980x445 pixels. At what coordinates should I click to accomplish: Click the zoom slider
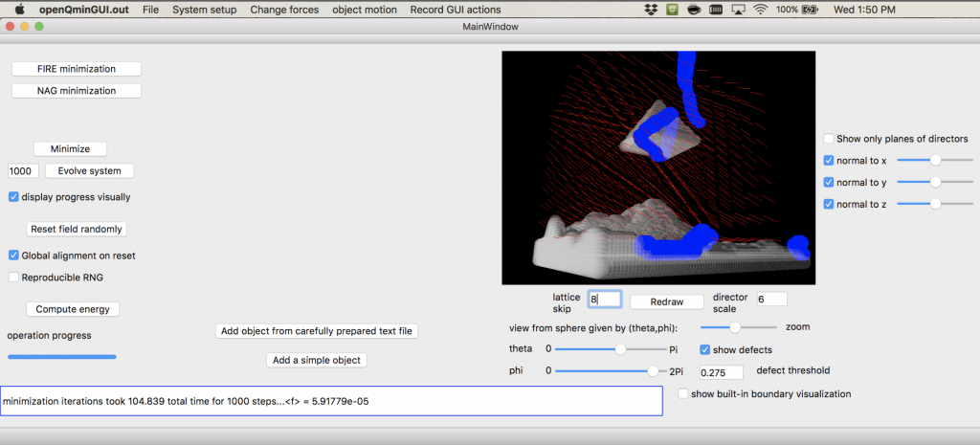coord(738,327)
